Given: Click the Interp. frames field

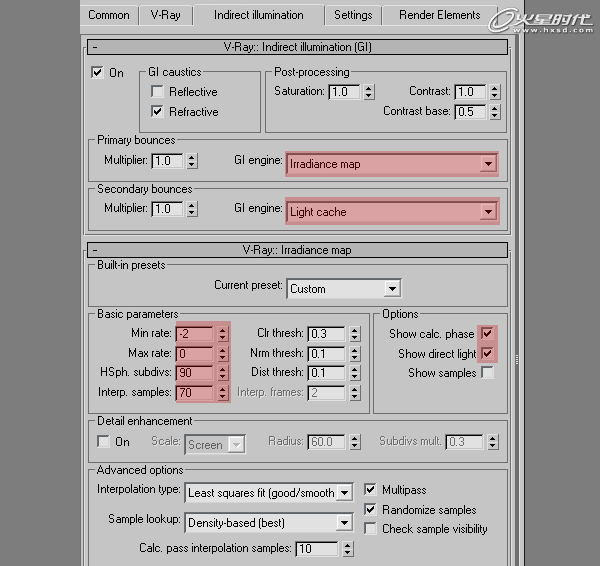Looking at the screenshot, I should (326, 393).
